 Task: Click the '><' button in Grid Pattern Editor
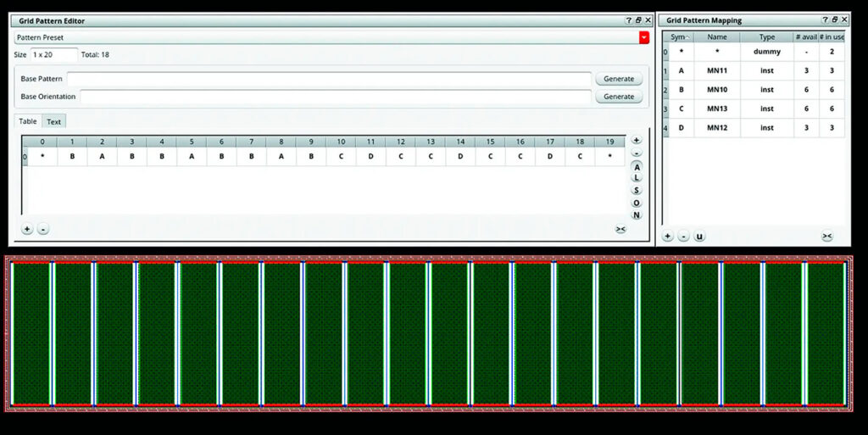620,229
